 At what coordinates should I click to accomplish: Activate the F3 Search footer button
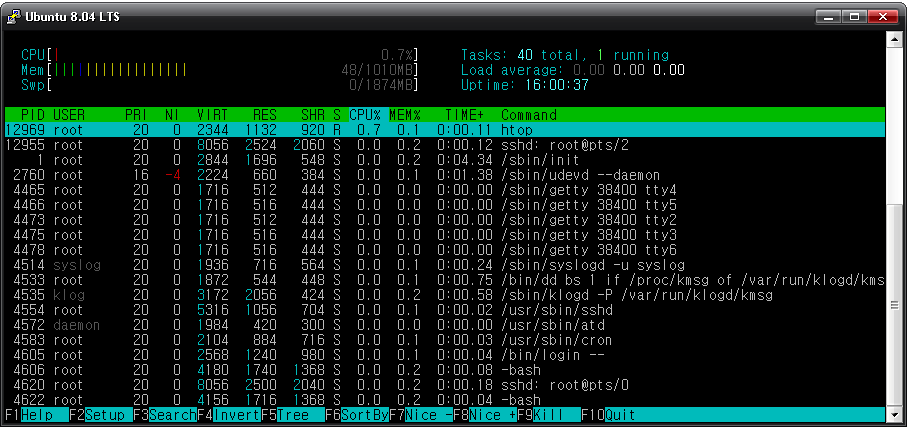[x=164, y=415]
